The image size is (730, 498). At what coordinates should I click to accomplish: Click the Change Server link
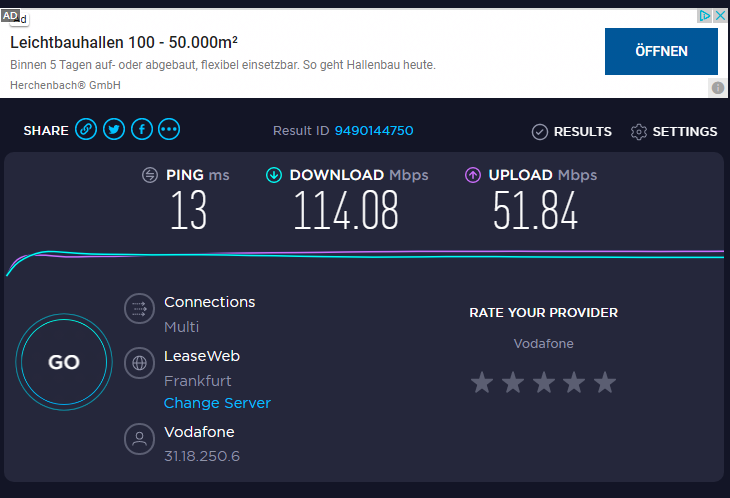click(x=217, y=403)
